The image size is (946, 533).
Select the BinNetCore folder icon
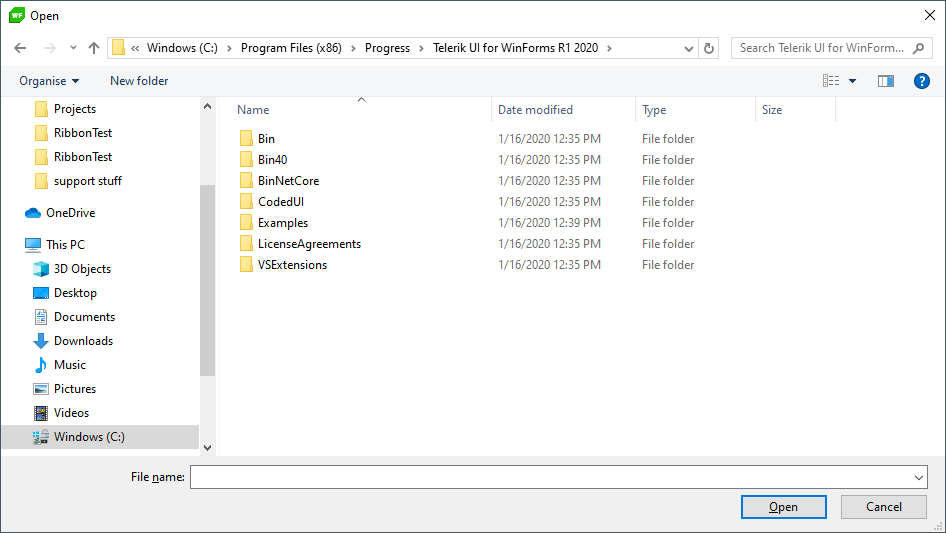tap(246, 180)
